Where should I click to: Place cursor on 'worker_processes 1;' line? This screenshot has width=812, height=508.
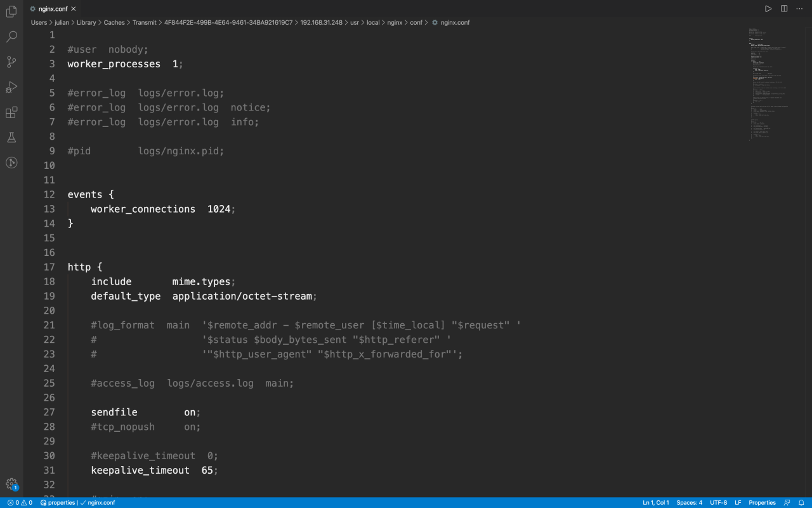pos(126,63)
